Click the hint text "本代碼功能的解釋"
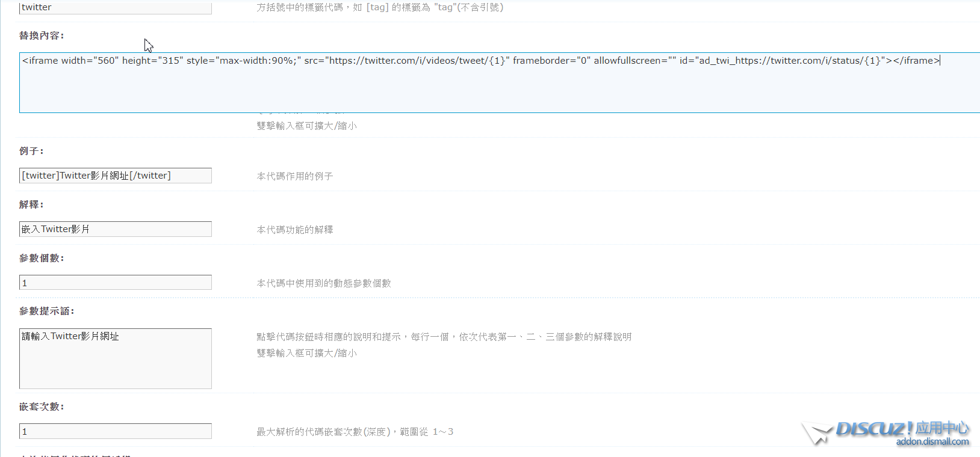This screenshot has width=980, height=457. click(294, 230)
